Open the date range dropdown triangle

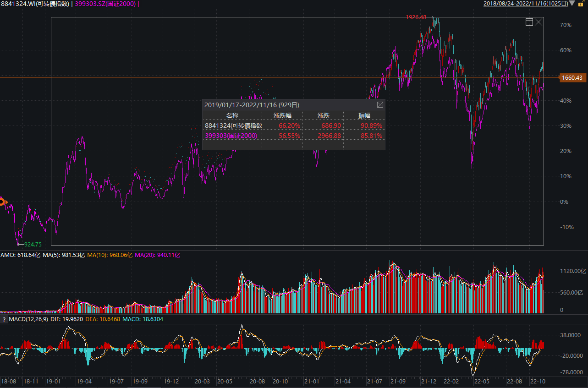tap(572, 4)
